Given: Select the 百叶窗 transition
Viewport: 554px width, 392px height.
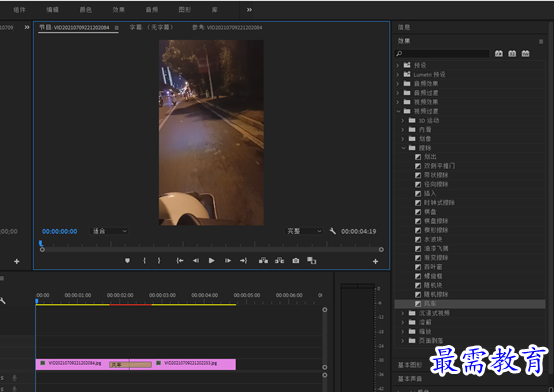Looking at the screenshot, I should click(433, 267).
